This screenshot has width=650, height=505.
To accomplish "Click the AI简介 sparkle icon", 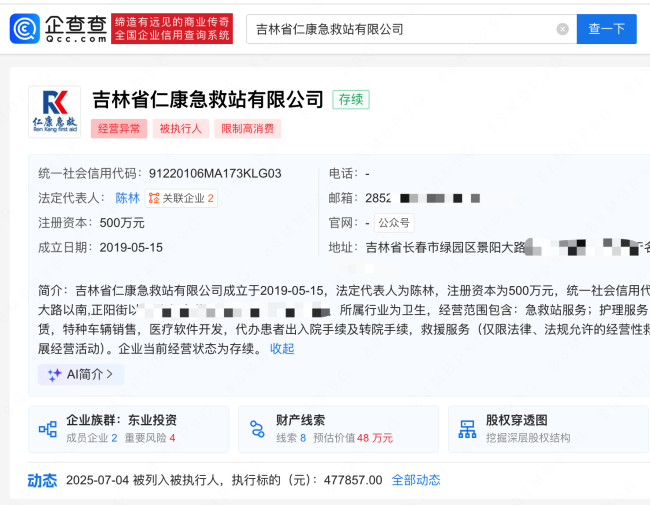I will [54, 375].
